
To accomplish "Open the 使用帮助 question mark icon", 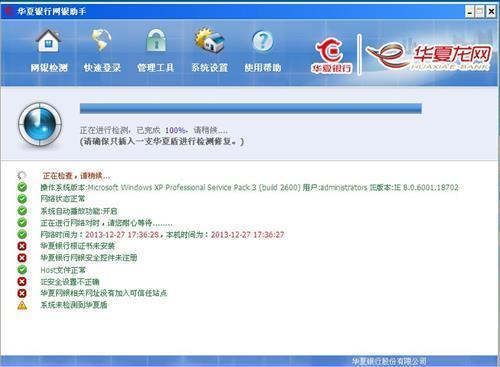I will [263, 41].
